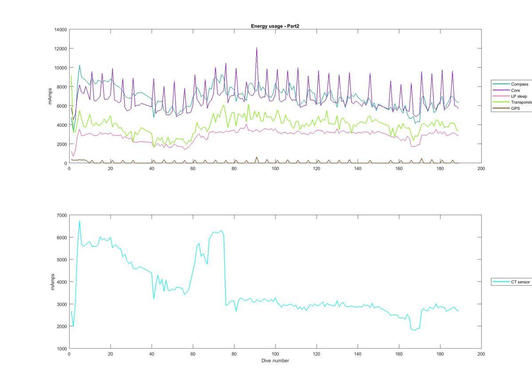
Task: Click the 10000 tick label on top plot
Action: 61,68
